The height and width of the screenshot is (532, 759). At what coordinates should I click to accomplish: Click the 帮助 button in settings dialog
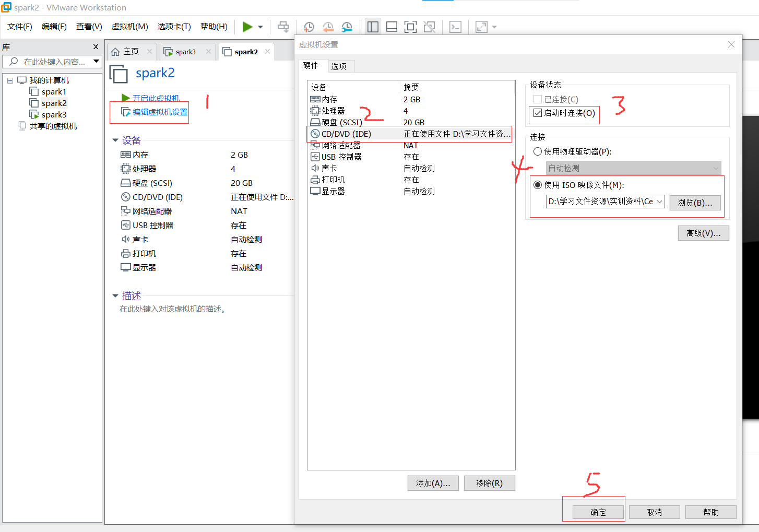[x=710, y=512]
